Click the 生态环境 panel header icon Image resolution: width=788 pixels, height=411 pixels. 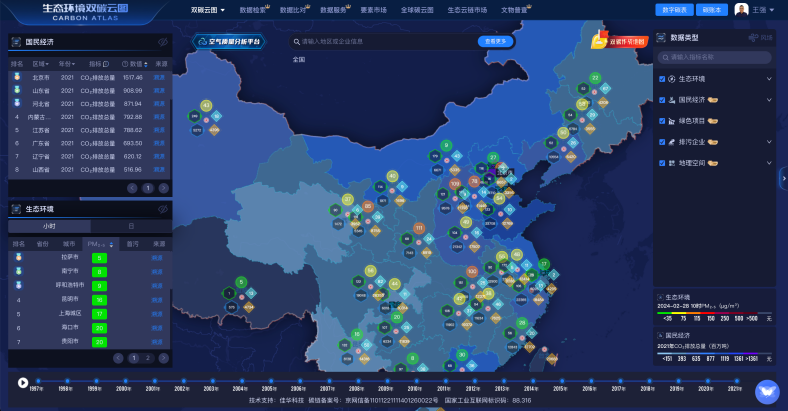tap(16, 209)
